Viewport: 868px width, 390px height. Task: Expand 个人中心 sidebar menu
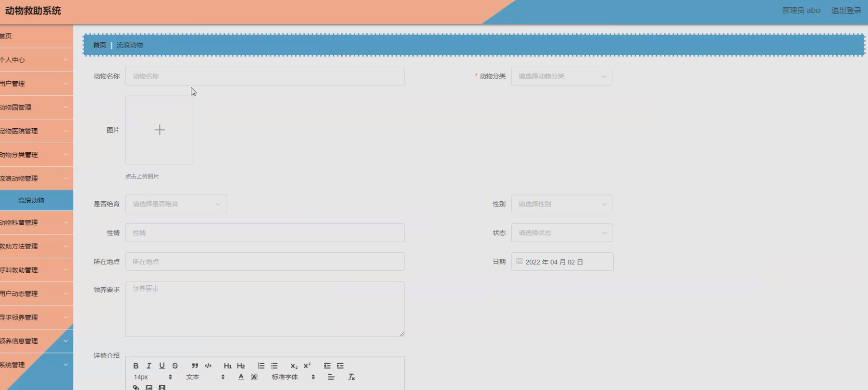coord(37,60)
